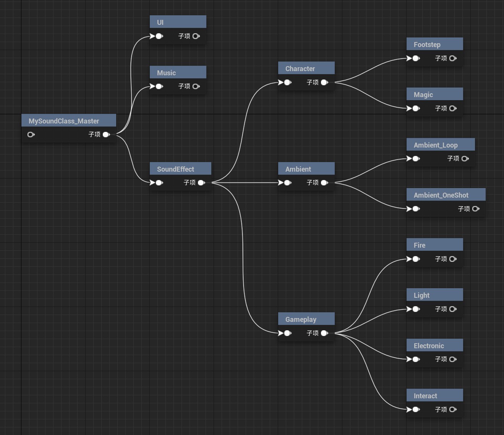Click the Character node's child output pin
This screenshot has width=504, height=435.
click(324, 83)
